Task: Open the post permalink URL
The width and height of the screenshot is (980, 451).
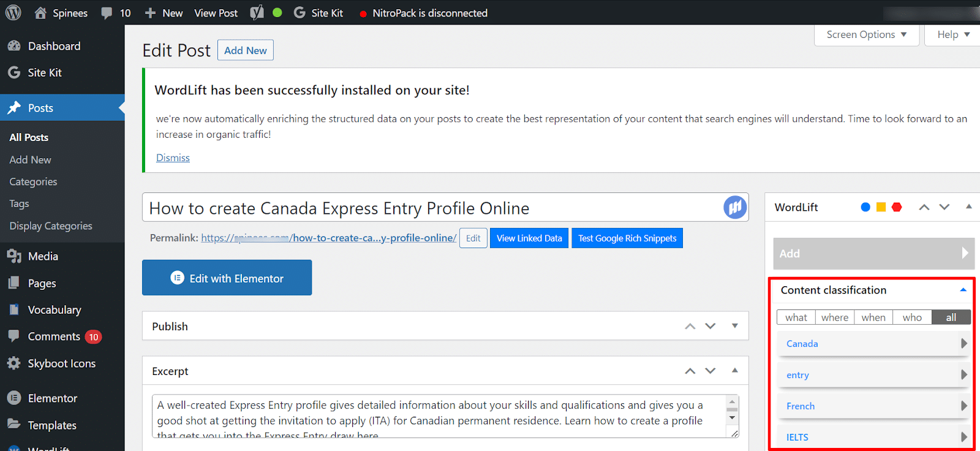Action: pos(329,238)
